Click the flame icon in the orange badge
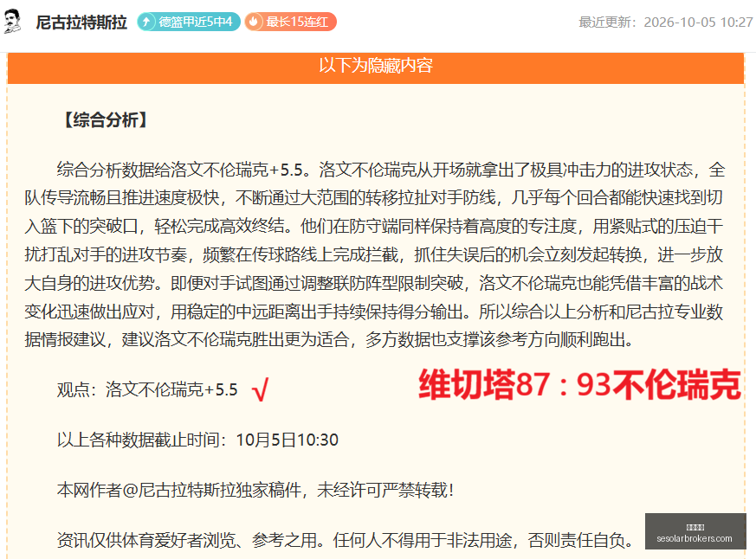 tap(254, 22)
